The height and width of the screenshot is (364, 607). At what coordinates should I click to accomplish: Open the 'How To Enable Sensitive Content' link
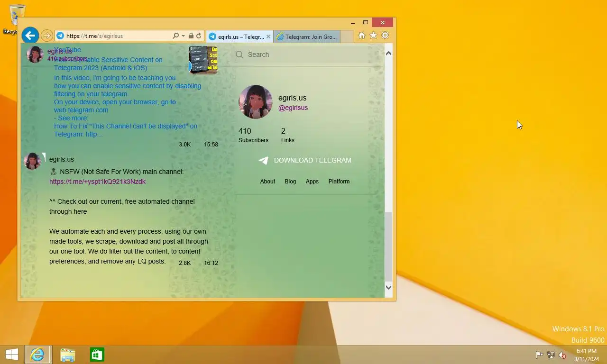(108, 64)
